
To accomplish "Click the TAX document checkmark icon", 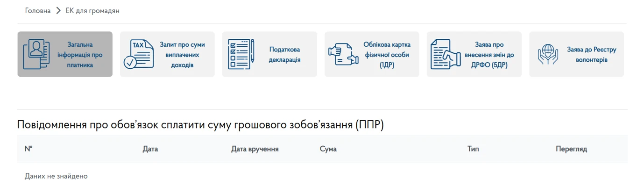I will tap(138, 54).
